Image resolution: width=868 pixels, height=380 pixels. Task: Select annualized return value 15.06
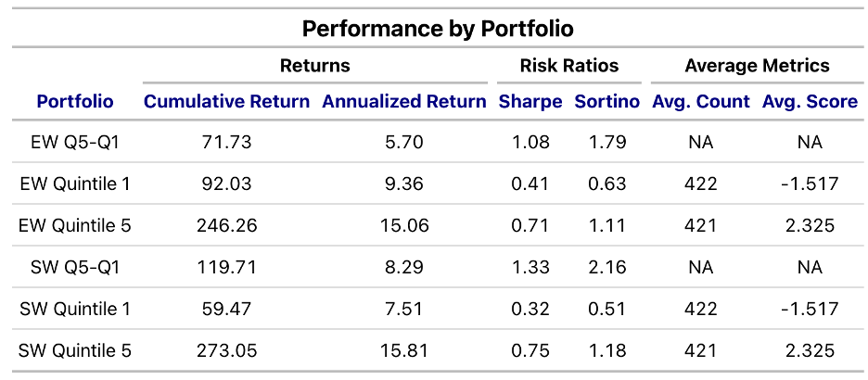click(404, 225)
